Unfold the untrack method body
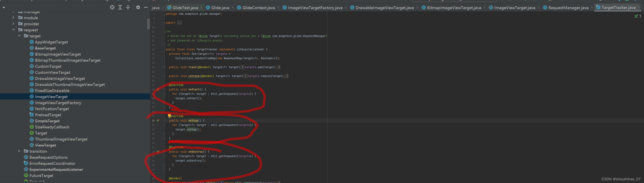644x183 pixels. [x=164, y=76]
